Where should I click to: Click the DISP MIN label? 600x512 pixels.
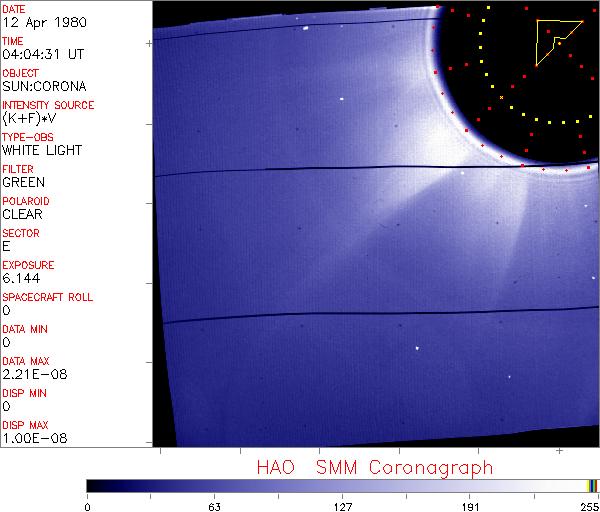(24, 393)
